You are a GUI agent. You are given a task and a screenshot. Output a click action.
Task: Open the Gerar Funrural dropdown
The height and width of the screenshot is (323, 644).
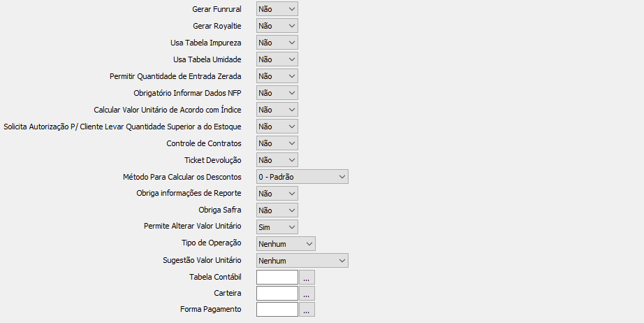pyautogui.click(x=277, y=9)
